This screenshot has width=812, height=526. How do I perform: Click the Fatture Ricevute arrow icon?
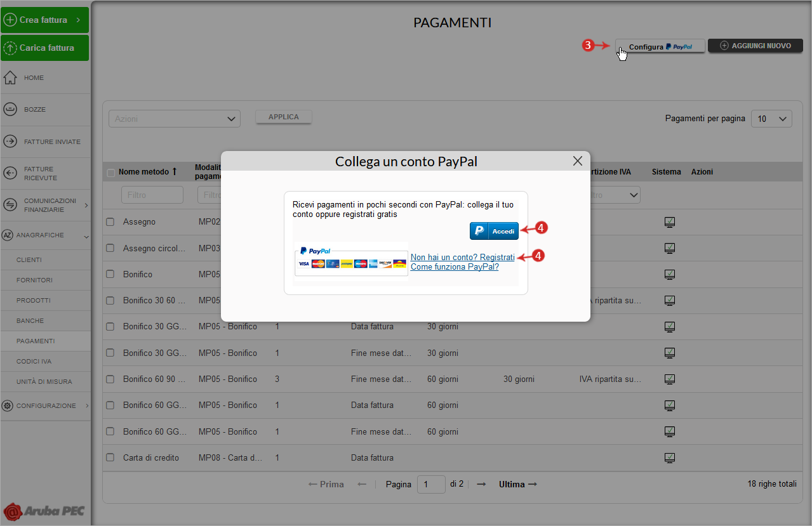pos(10,173)
